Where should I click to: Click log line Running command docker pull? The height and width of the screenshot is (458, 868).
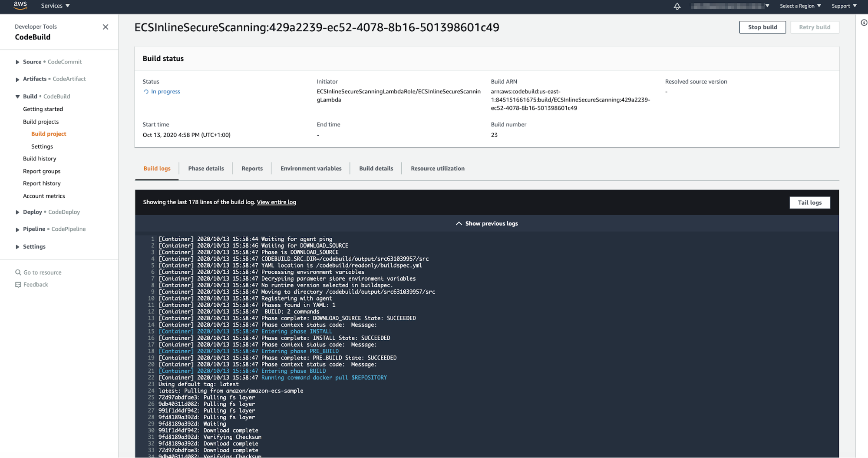click(x=273, y=378)
